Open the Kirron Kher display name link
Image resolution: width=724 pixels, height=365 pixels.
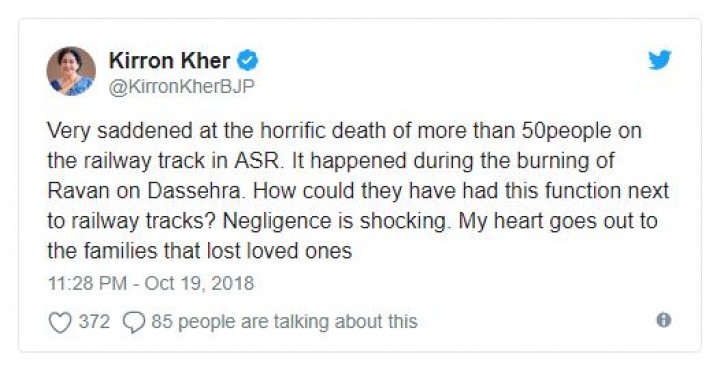click(x=169, y=61)
